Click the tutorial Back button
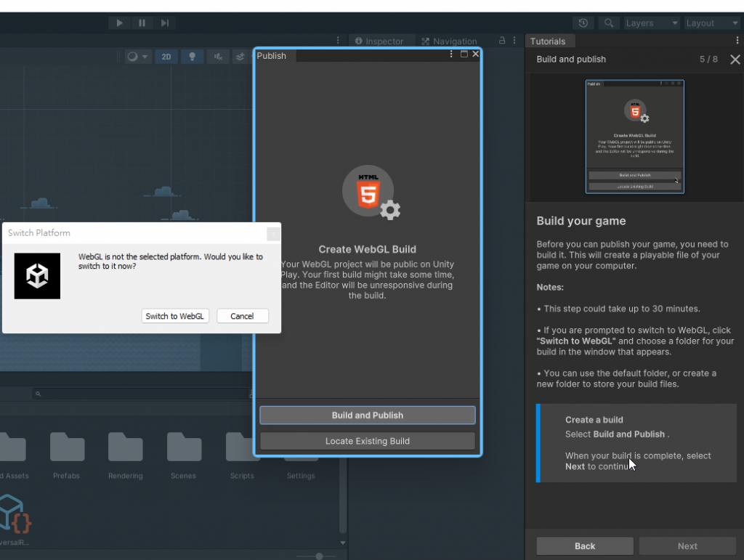The width and height of the screenshot is (744, 560). click(x=585, y=545)
